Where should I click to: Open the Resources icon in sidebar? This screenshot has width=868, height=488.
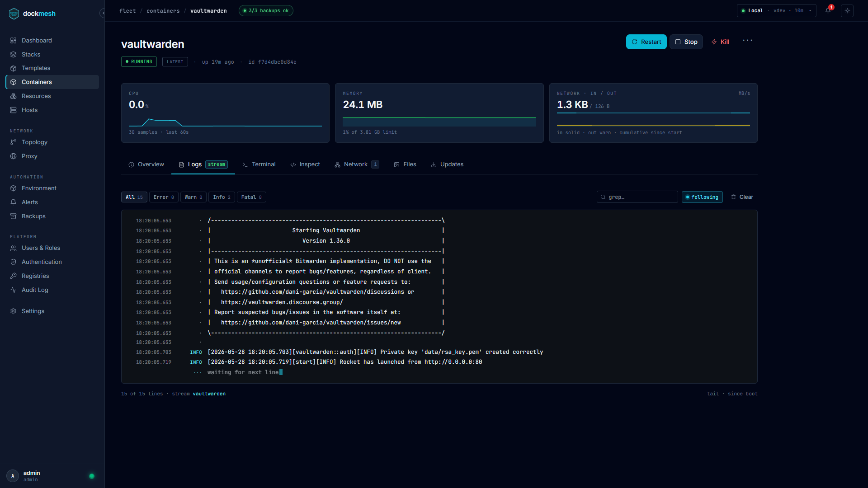[x=14, y=96]
